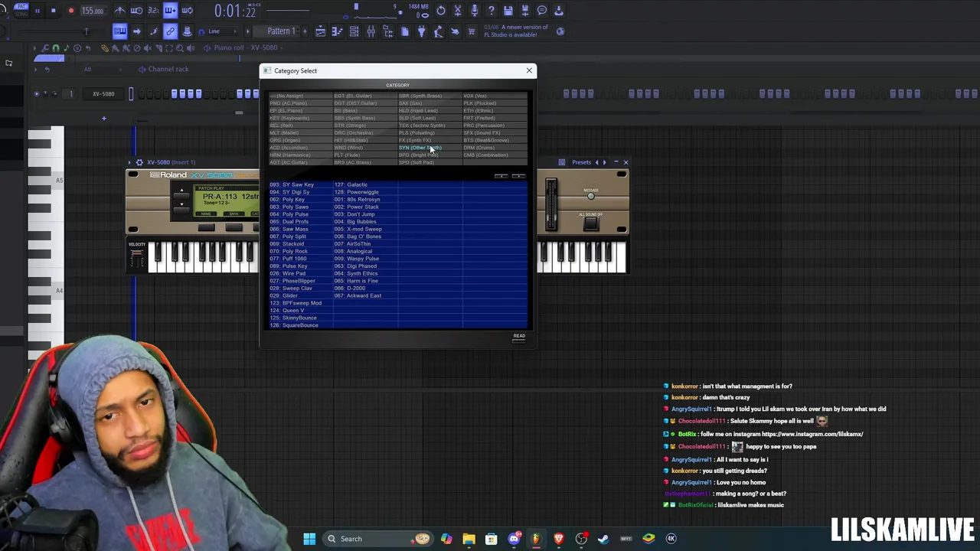Open the render/export icon
This screenshot has width=980, height=551.
tap(524, 11)
